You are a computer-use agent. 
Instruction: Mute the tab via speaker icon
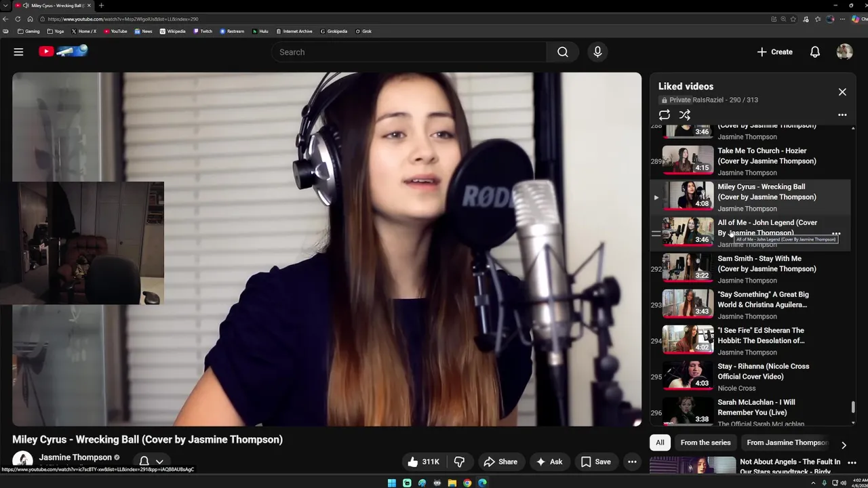(26, 5)
